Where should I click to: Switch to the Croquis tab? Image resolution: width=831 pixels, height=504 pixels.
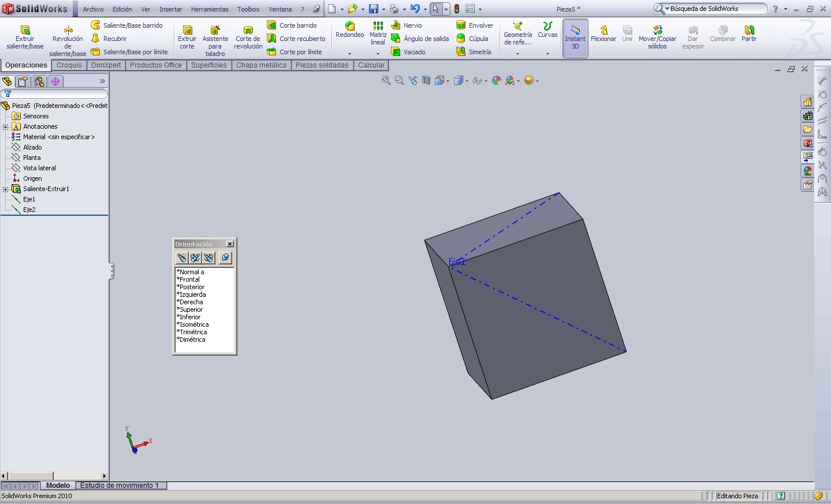pyautogui.click(x=69, y=65)
